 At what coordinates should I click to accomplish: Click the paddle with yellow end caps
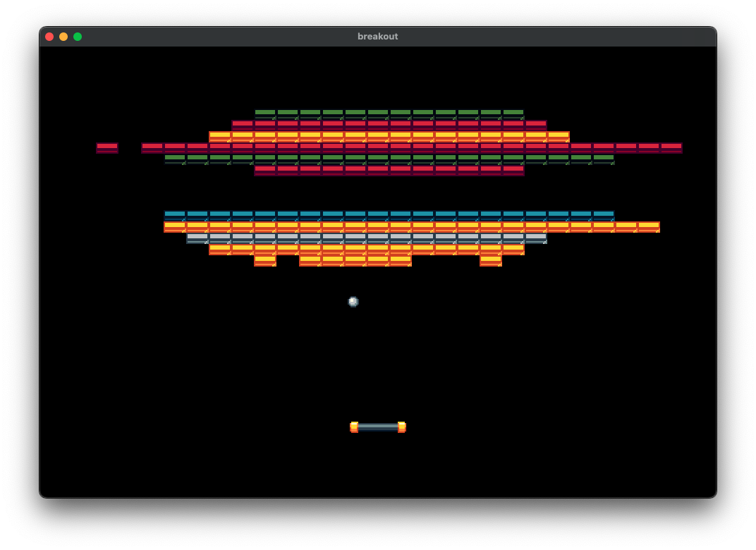click(x=378, y=427)
